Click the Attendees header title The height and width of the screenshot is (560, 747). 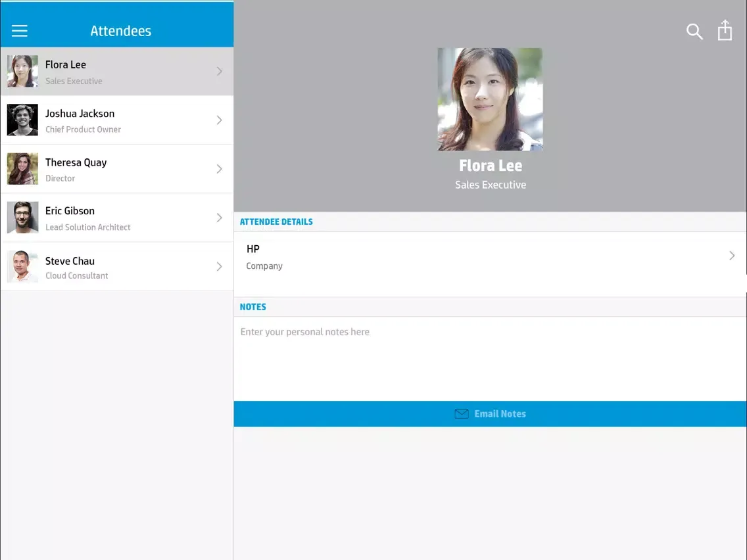[x=121, y=31]
